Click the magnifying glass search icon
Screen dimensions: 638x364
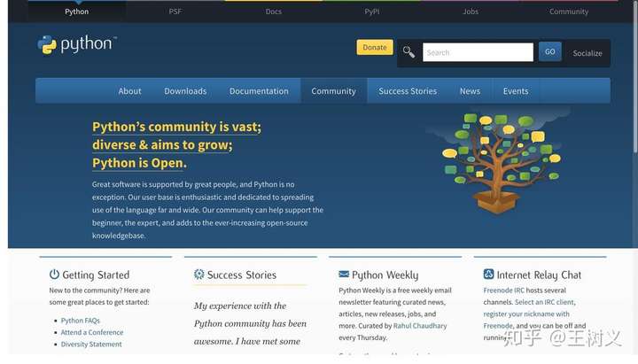[408, 52]
